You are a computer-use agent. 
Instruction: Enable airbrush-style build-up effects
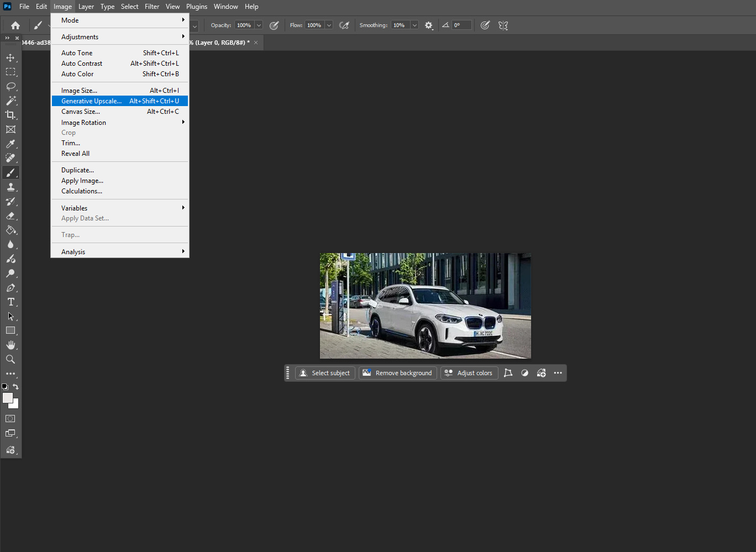pyautogui.click(x=344, y=25)
